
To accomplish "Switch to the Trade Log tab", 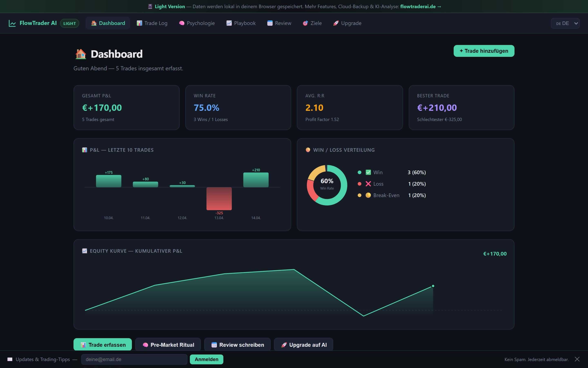I will point(152,23).
